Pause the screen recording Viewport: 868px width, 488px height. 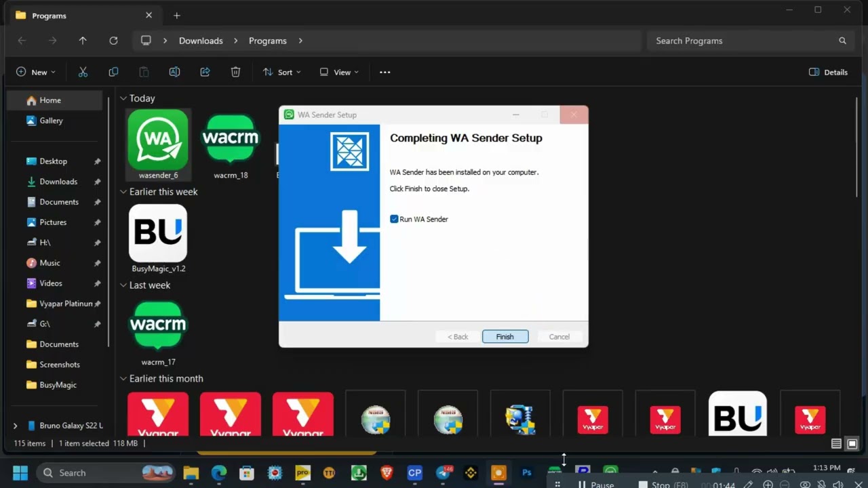click(595, 484)
